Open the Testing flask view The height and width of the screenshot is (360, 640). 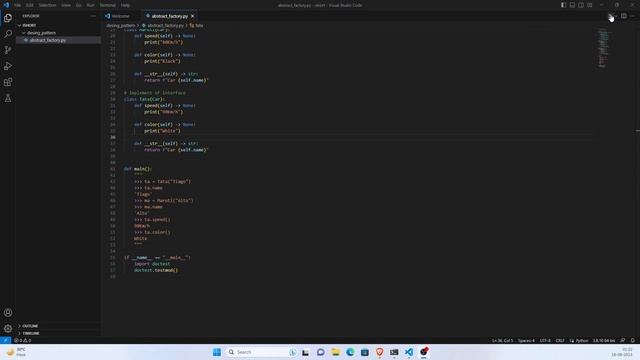(x=8, y=98)
